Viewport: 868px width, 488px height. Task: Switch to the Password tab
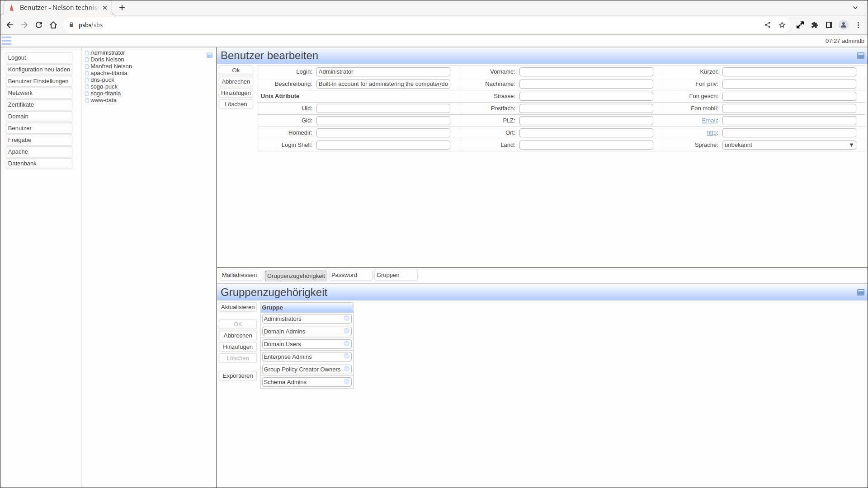tap(350, 275)
